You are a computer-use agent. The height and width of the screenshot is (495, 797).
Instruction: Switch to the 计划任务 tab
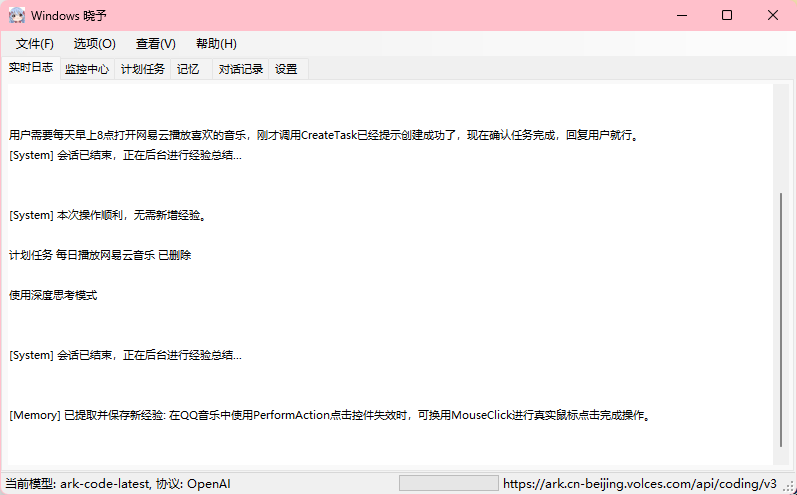(x=143, y=69)
